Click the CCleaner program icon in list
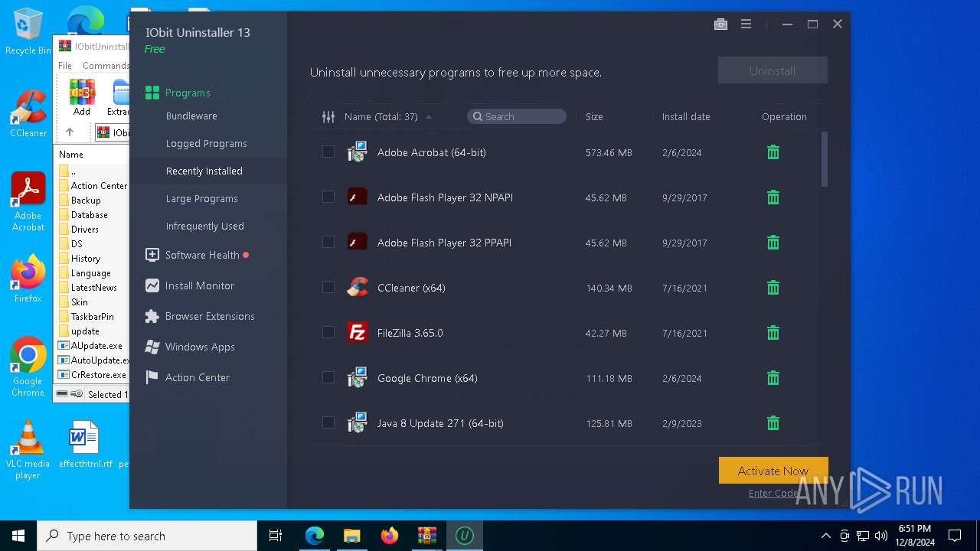980x551 pixels. [357, 288]
